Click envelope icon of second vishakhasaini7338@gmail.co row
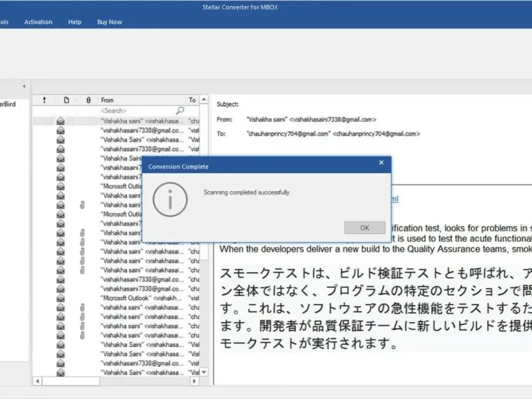This screenshot has width=532, height=399. click(x=61, y=149)
